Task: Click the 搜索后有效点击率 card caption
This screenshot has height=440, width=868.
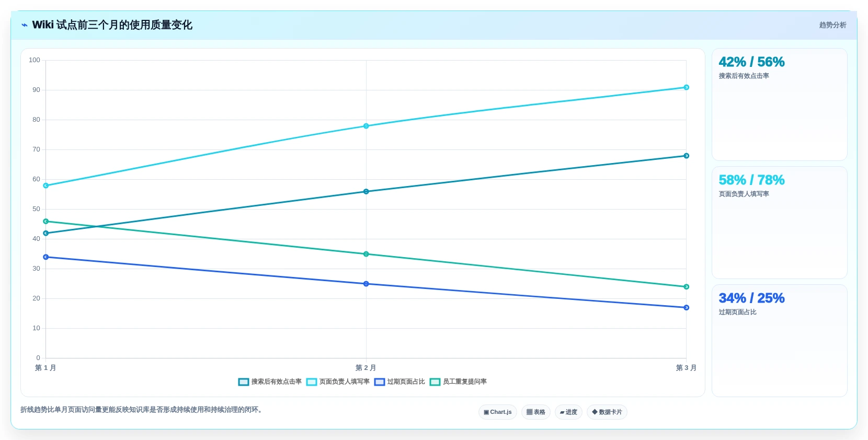Action: [x=744, y=76]
